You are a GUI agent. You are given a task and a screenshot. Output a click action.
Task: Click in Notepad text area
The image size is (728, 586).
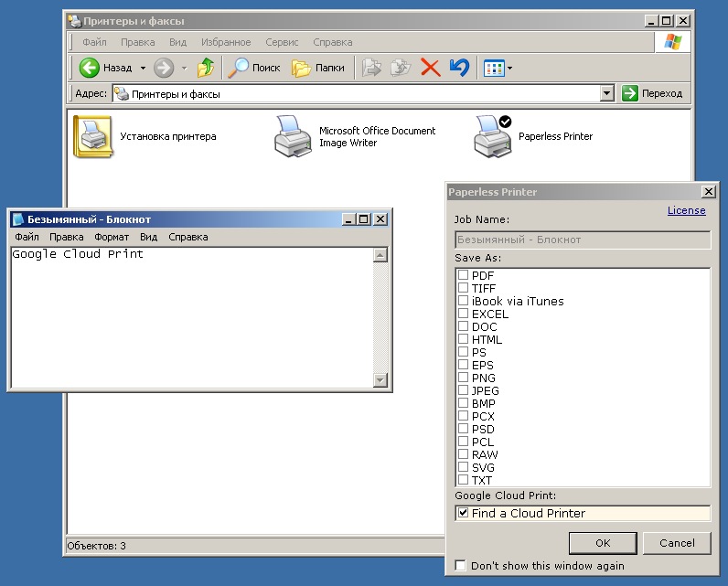(192, 318)
